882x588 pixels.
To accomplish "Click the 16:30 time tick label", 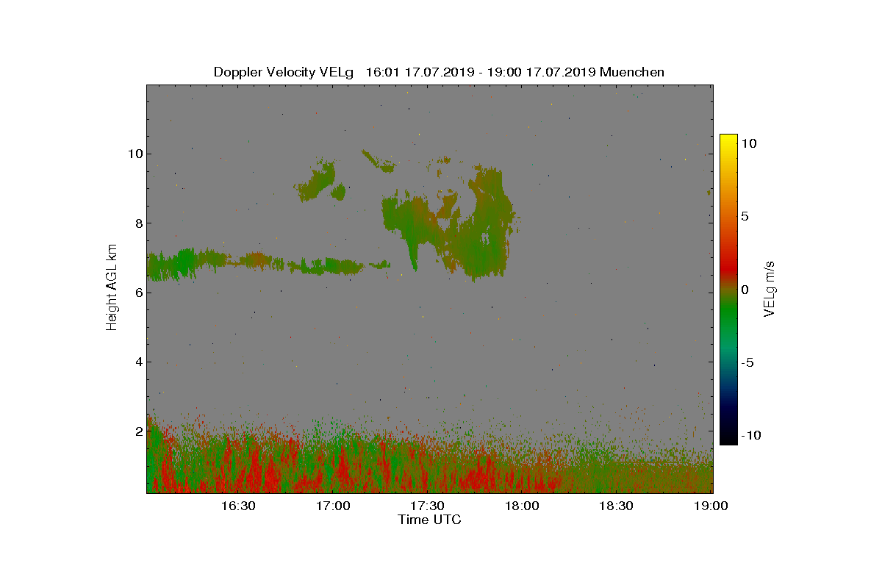I will (x=238, y=506).
